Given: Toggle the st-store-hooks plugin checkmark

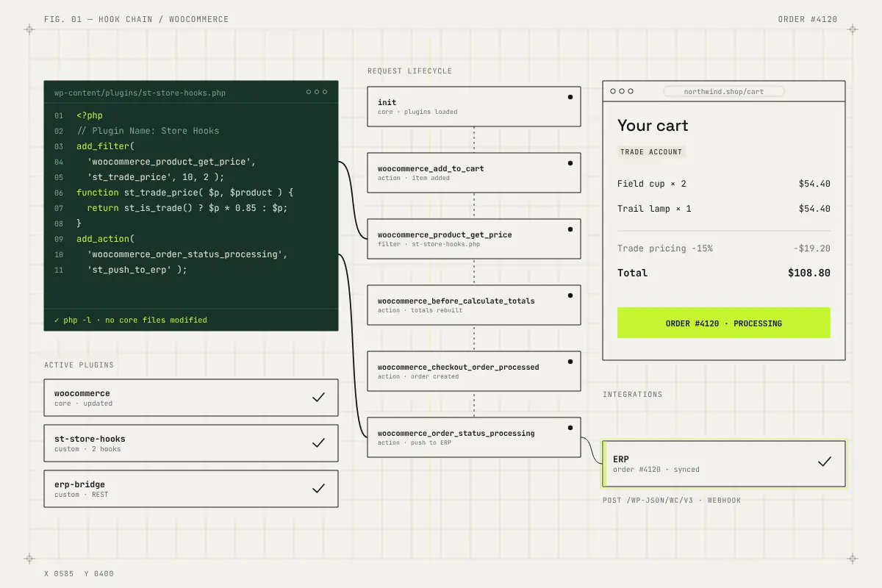Looking at the screenshot, I should click(318, 443).
